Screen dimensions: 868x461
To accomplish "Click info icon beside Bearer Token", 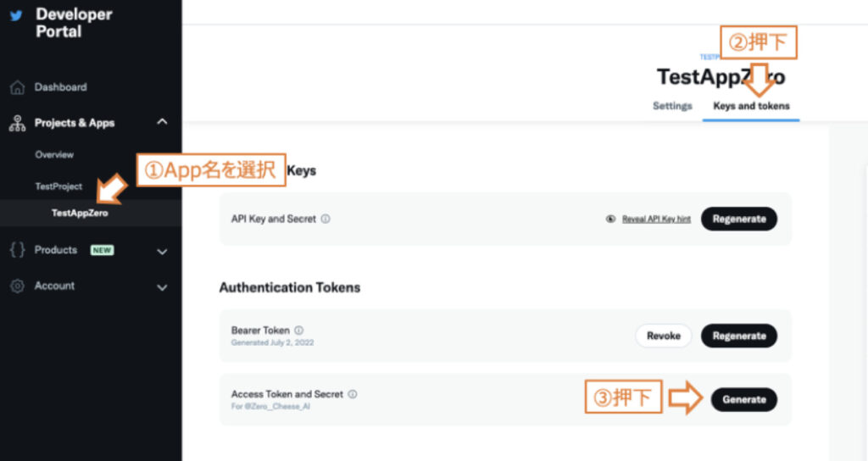I will 299,330.
